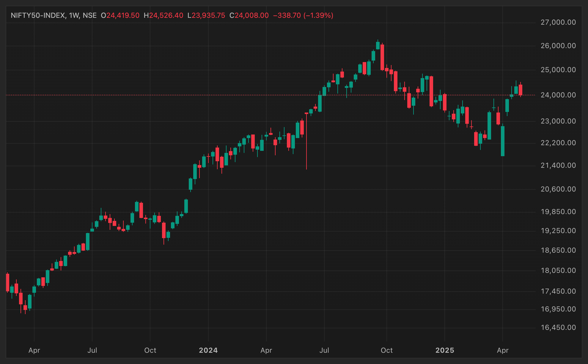Click the 21,400.00 price axis label

click(x=558, y=165)
